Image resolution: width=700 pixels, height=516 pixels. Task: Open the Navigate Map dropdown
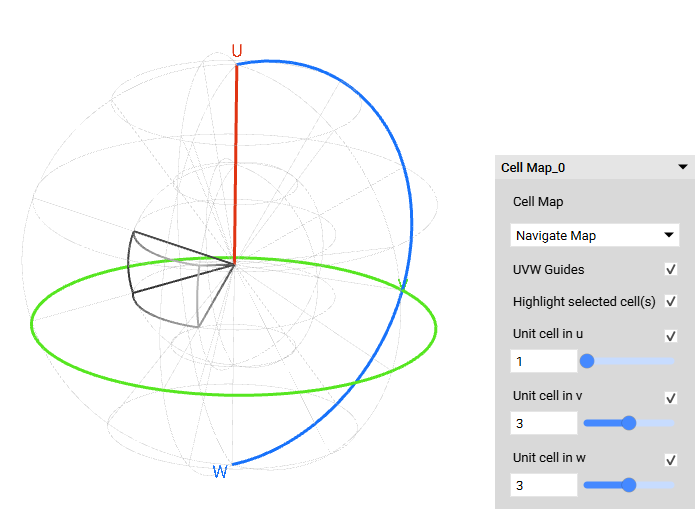tap(594, 235)
